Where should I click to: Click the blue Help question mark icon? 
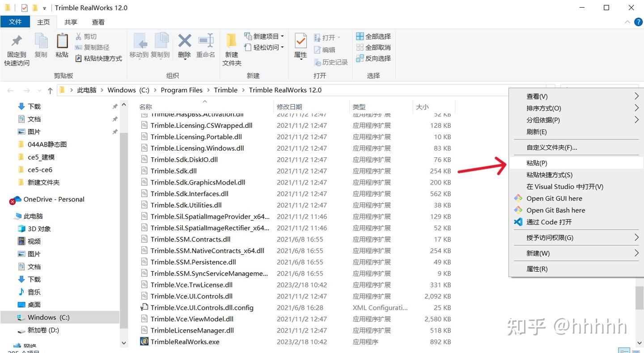639,22
